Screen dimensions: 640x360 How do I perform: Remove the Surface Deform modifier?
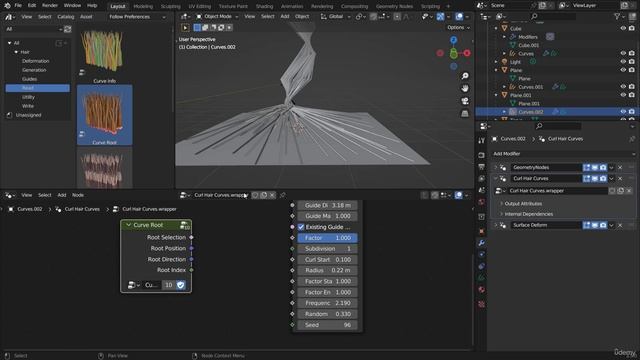coord(620,225)
